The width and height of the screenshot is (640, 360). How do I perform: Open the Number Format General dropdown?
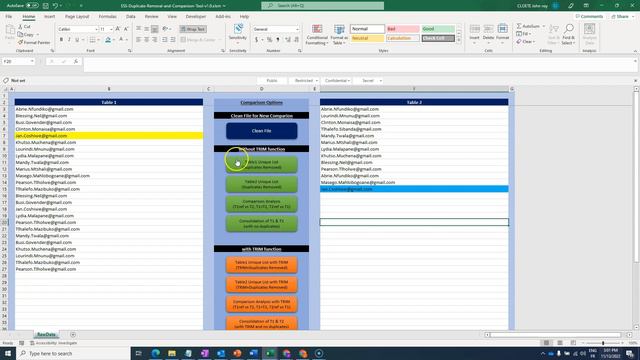click(x=297, y=29)
